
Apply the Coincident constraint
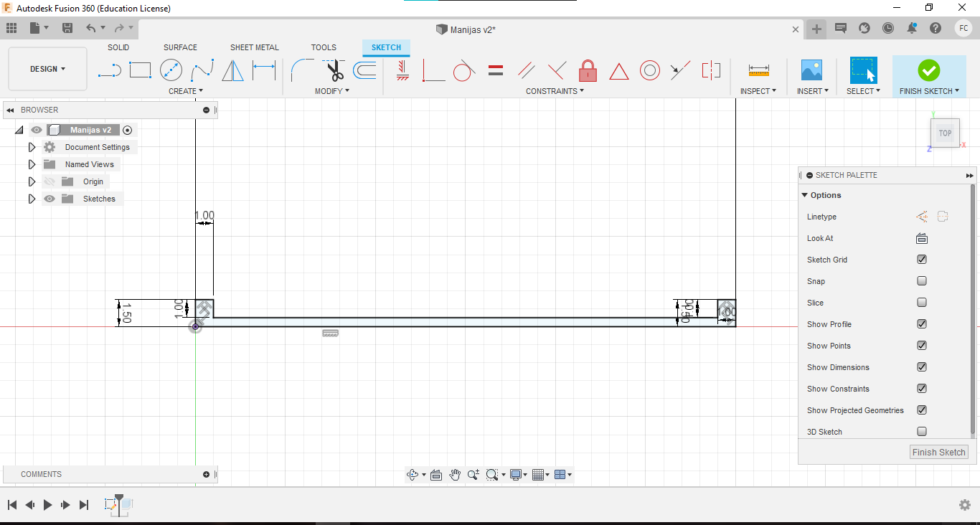(x=433, y=70)
